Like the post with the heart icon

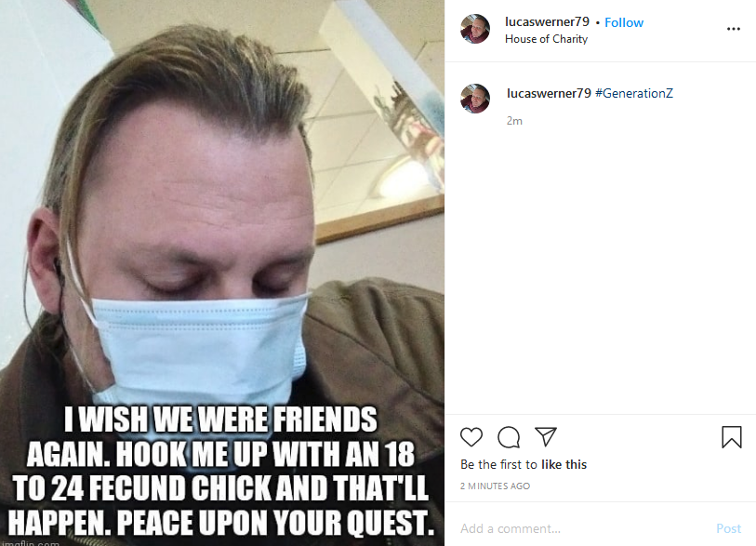click(471, 437)
